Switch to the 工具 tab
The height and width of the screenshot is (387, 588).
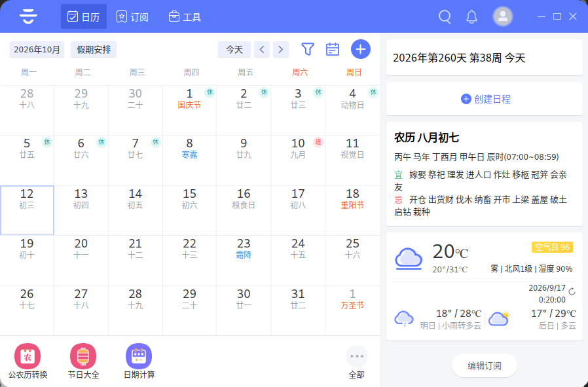point(185,16)
